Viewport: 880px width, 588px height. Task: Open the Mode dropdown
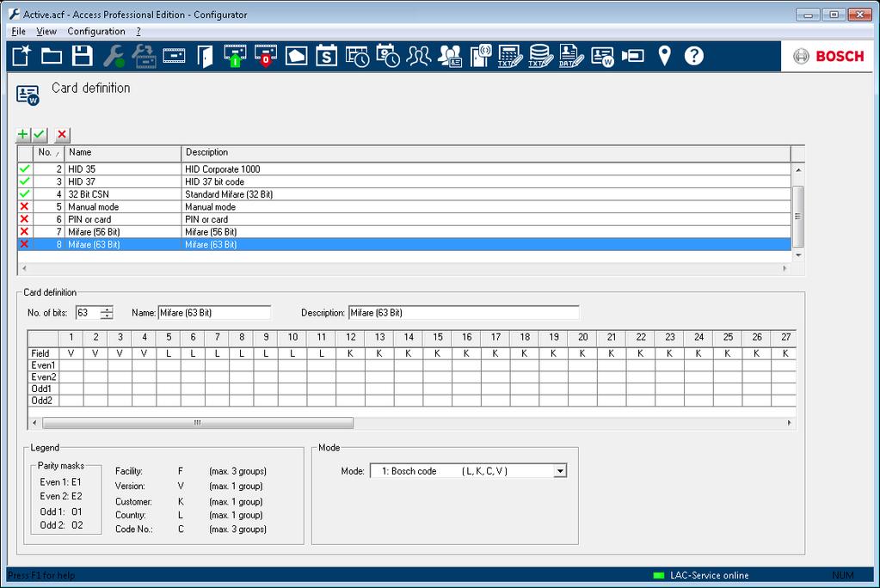pyautogui.click(x=559, y=471)
